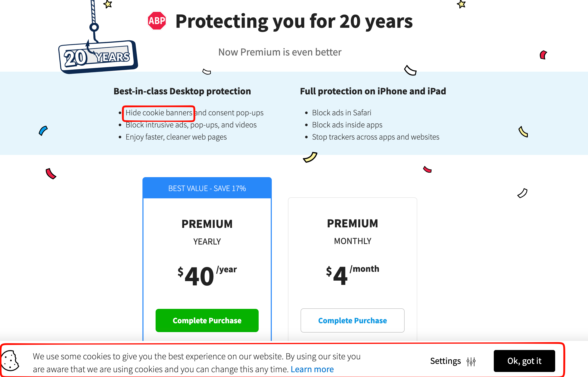Click the dollar sign beside the 40
This screenshot has width=588, height=377.
tap(180, 273)
